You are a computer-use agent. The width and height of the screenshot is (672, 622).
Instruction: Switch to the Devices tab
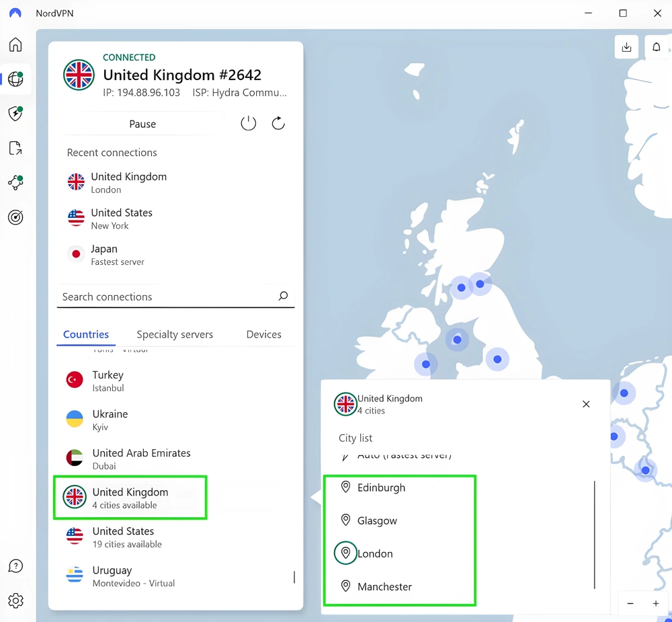tap(264, 335)
